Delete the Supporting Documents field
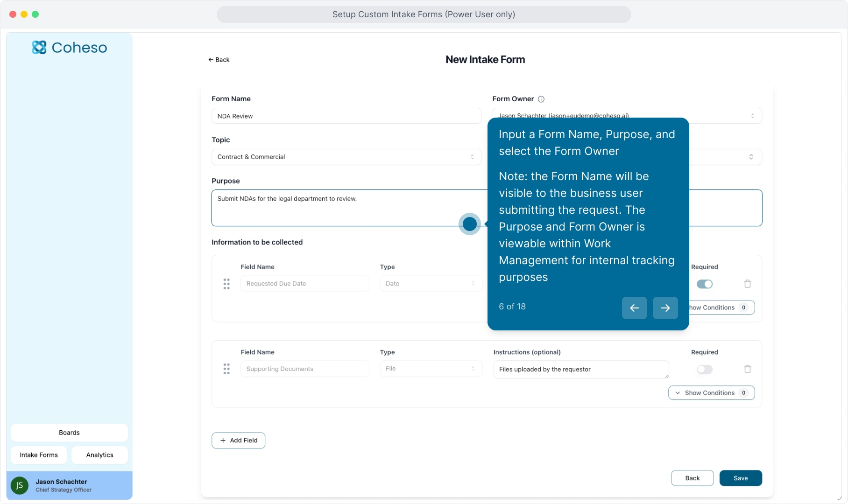This screenshot has height=504, width=848. (x=747, y=369)
